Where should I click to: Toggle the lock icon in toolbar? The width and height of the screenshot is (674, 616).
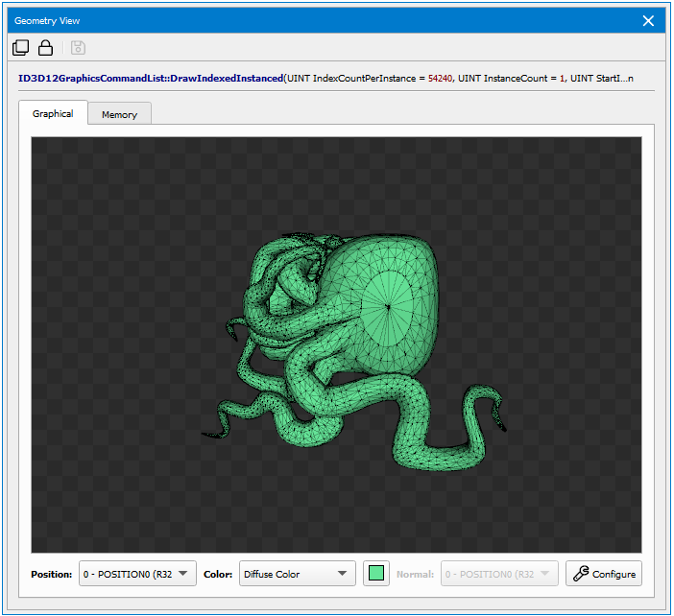(x=45, y=48)
